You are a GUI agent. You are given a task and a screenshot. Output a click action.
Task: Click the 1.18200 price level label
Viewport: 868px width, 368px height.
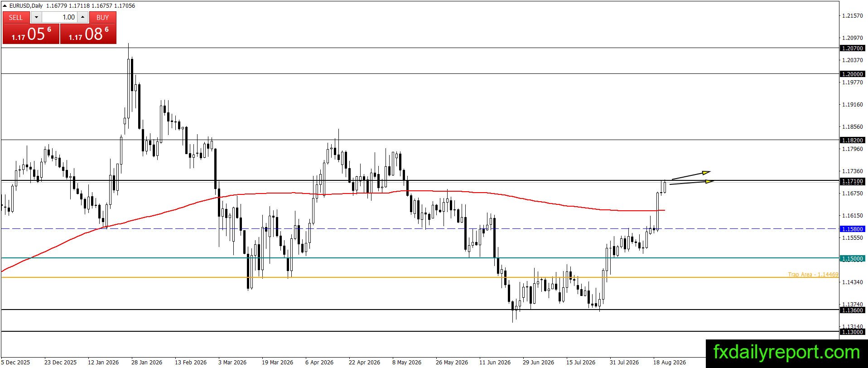tap(852, 140)
